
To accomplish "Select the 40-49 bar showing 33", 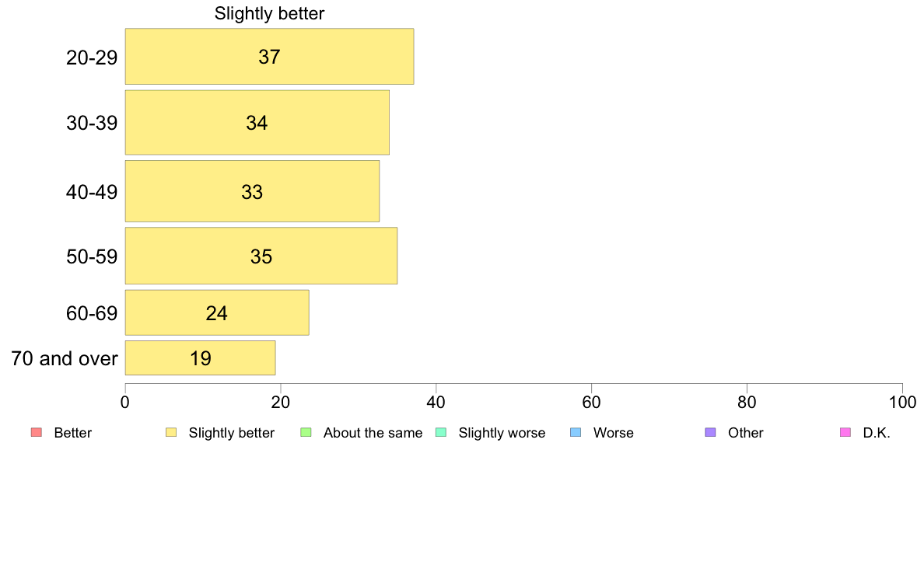I will (x=252, y=191).
